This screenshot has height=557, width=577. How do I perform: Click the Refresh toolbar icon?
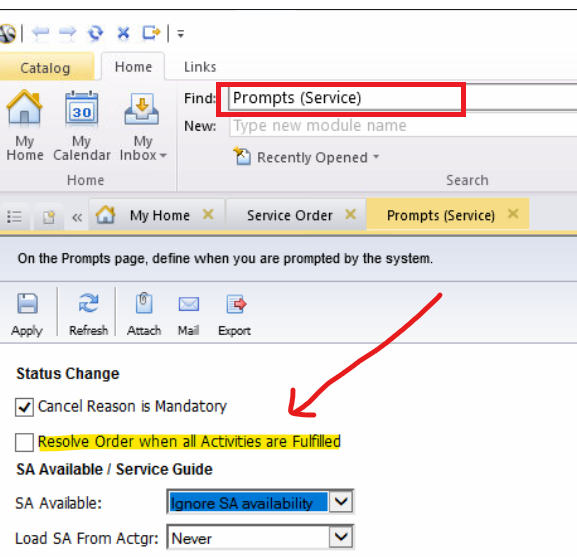[x=88, y=303]
